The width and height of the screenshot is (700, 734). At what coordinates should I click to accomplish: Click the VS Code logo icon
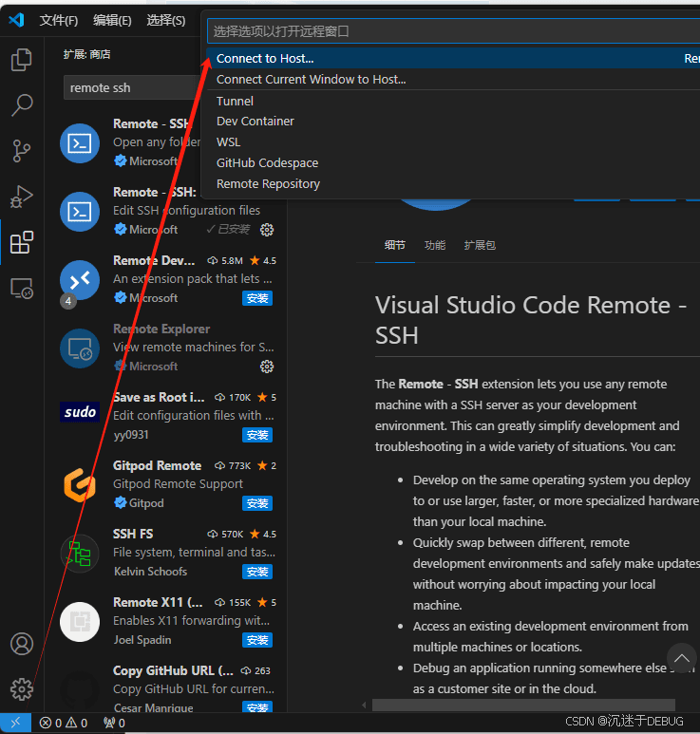pyautogui.click(x=16, y=20)
